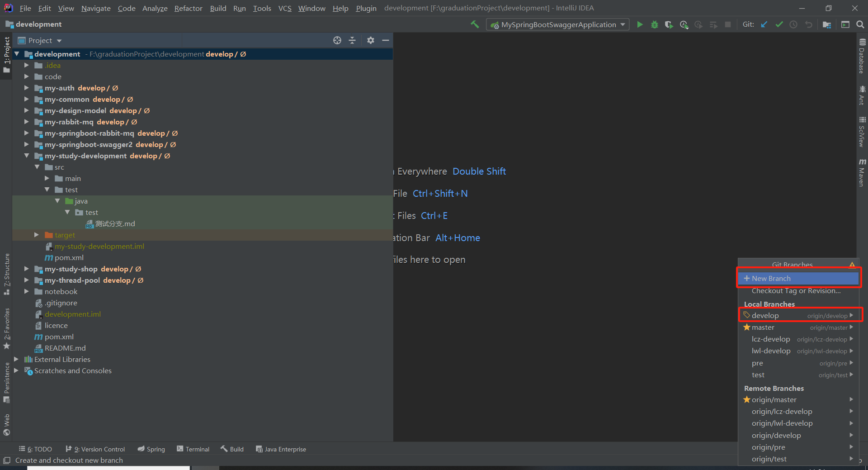868x470 pixels.
Task: Click the Git Rollback undo icon
Action: click(x=808, y=24)
